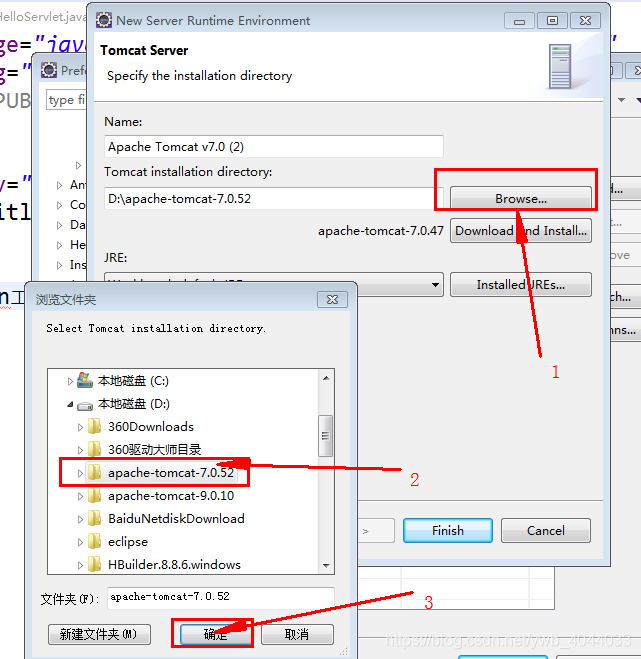The image size is (641, 659).
Task: Minimize the New Server Runtime Environment dialog
Action: tap(520, 20)
